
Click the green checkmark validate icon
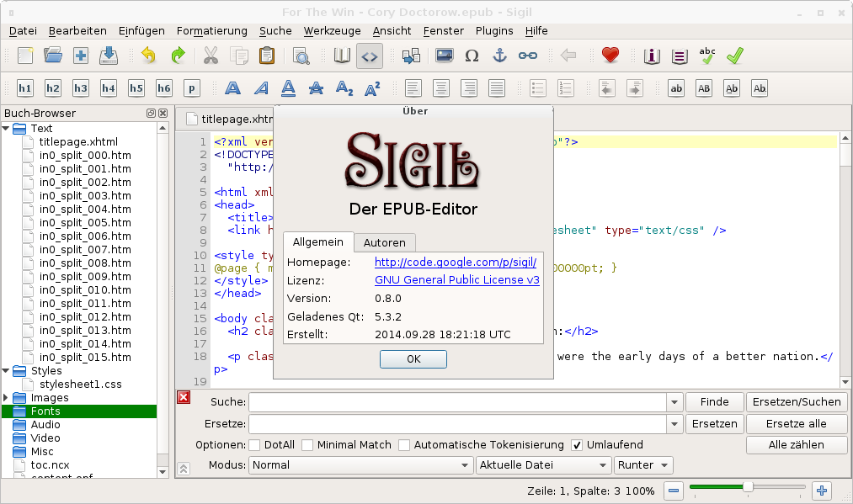point(735,56)
